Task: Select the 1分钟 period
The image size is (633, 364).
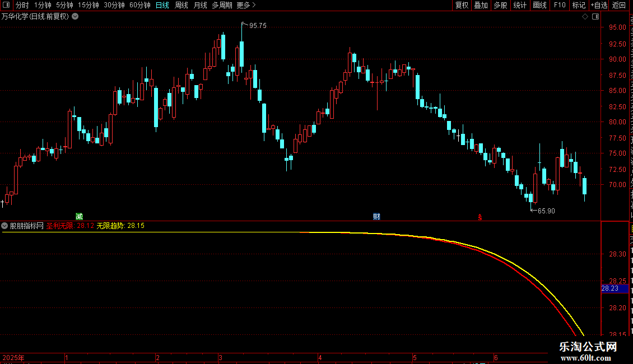Action: pyautogui.click(x=43, y=5)
